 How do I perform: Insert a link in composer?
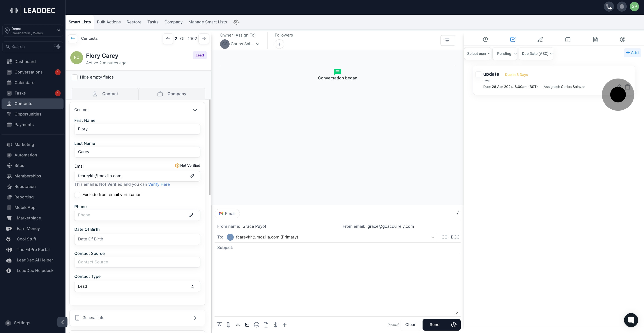click(238, 324)
